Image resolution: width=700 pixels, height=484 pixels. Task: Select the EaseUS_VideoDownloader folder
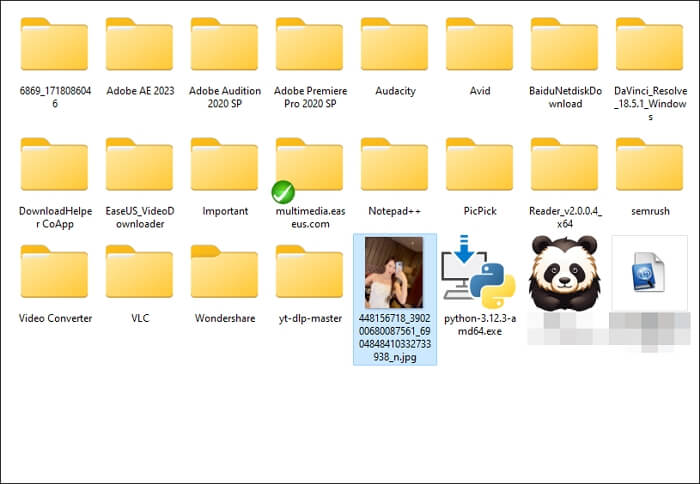(x=139, y=166)
